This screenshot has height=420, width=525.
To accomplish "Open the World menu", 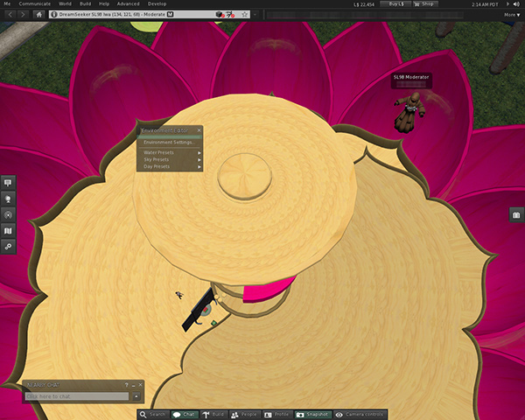I will point(65,3).
